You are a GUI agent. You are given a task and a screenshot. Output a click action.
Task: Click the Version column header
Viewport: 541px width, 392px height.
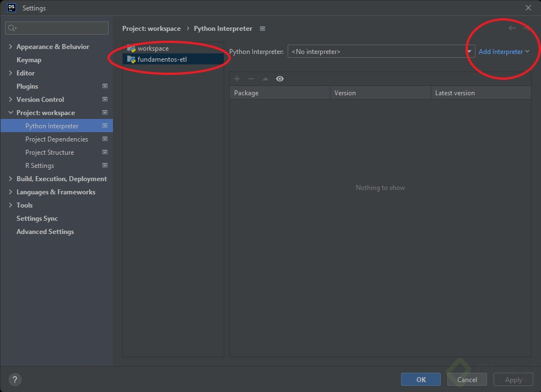(381, 92)
